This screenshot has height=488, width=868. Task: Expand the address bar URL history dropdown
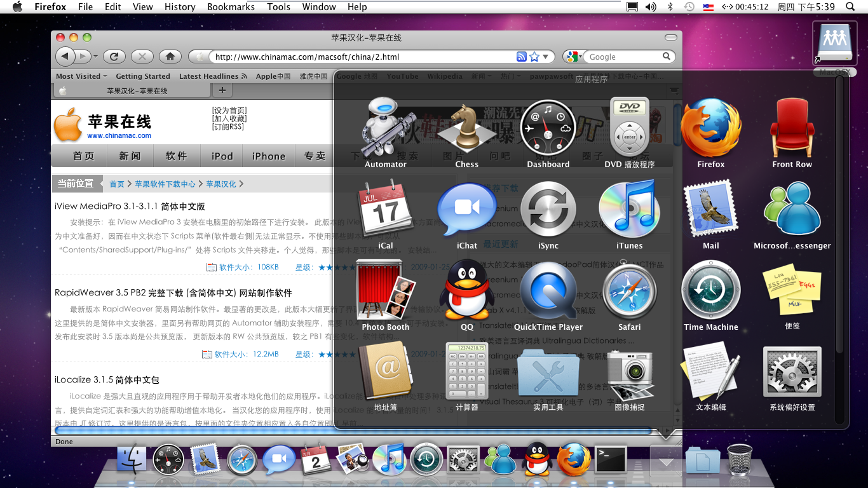(x=546, y=57)
